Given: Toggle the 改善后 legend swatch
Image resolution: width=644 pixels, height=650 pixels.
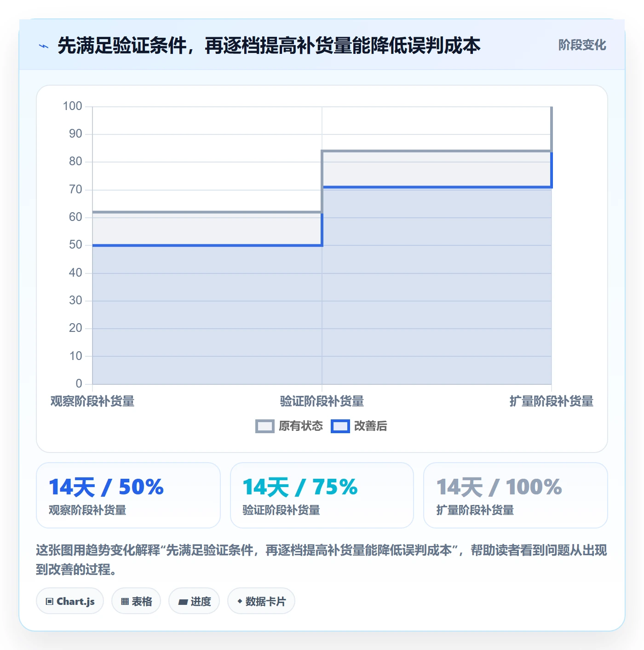Looking at the screenshot, I should point(340,426).
